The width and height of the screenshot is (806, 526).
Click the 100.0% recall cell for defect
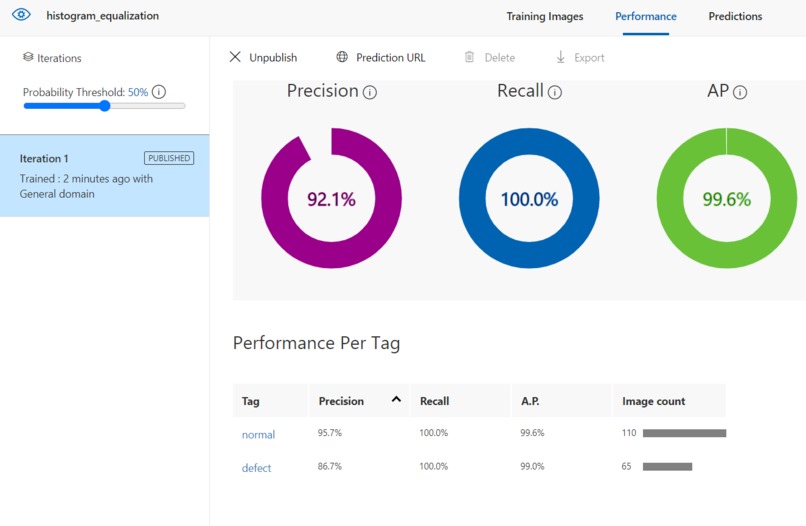pos(433,466)
